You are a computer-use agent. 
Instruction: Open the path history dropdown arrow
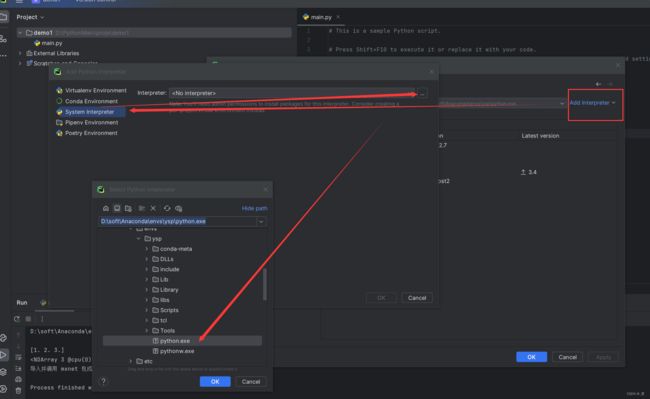[x=261, y=222]
